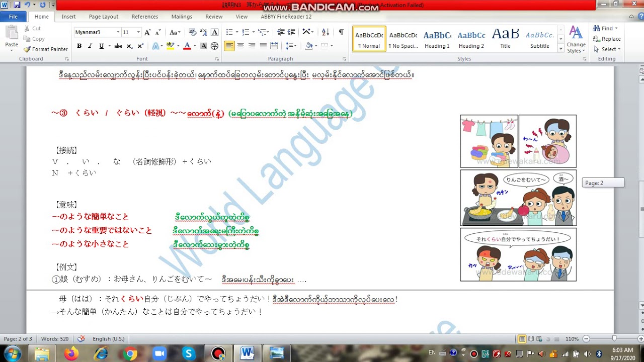This screenshot has width=644, height=362.
Task: Decrease paragraph indent
Action: pos(281,32)
